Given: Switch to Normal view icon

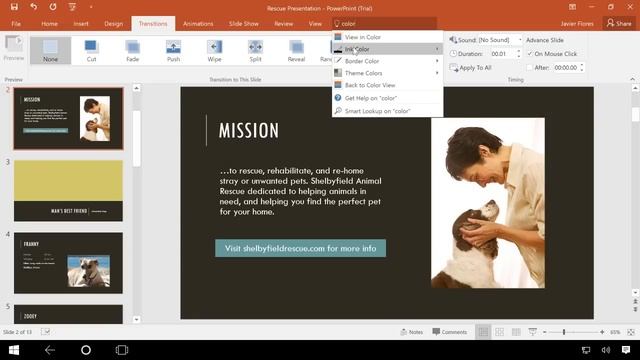Looking at the screenshot, I should coord(483,332).
